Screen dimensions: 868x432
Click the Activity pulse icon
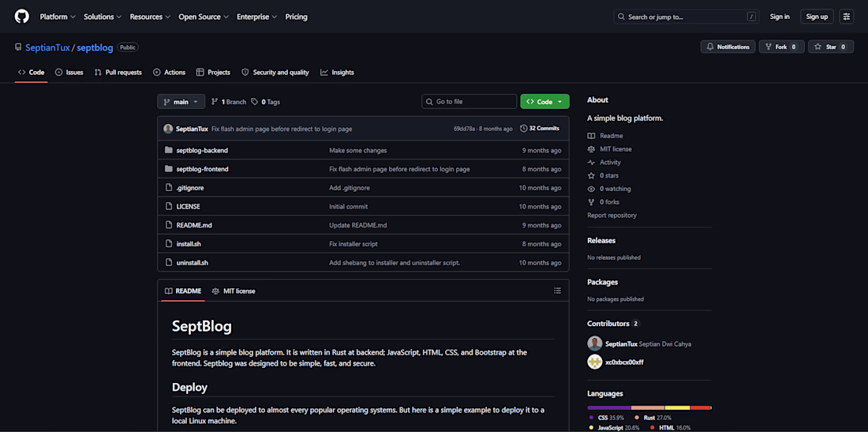coord(591,162)
